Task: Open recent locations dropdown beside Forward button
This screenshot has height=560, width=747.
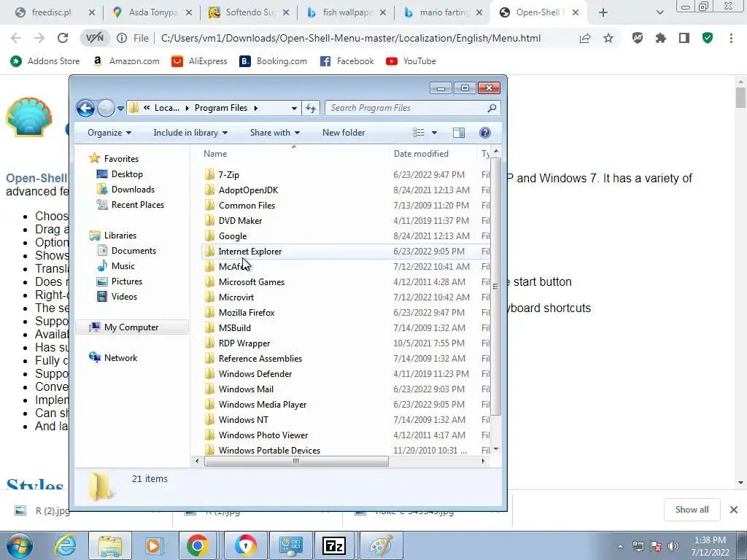Action: (x=120, y=109)
